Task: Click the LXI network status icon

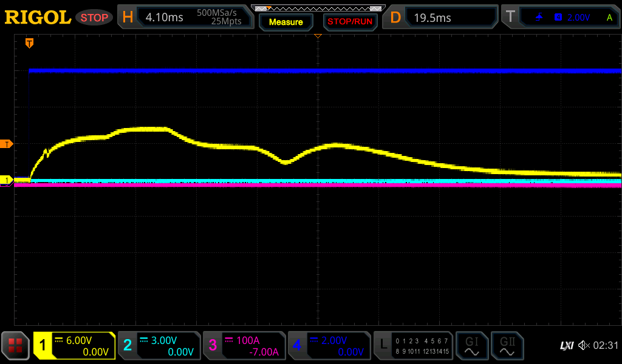Action: (x=566, y=345)
